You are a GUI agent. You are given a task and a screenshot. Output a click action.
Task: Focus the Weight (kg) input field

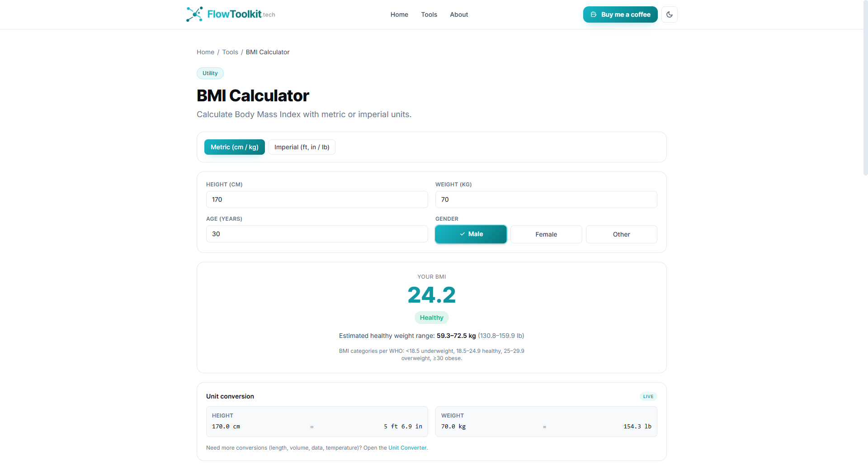(x=546, y=199)
